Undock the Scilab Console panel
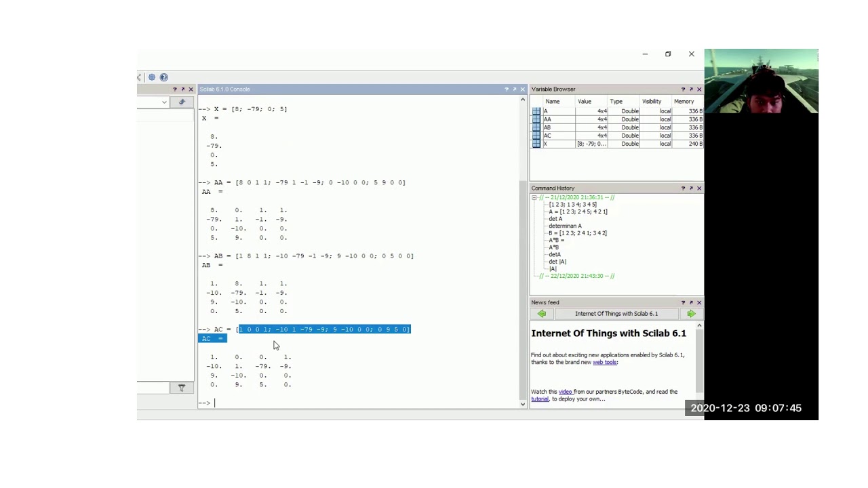868x488 pixels. click(514, 89)
